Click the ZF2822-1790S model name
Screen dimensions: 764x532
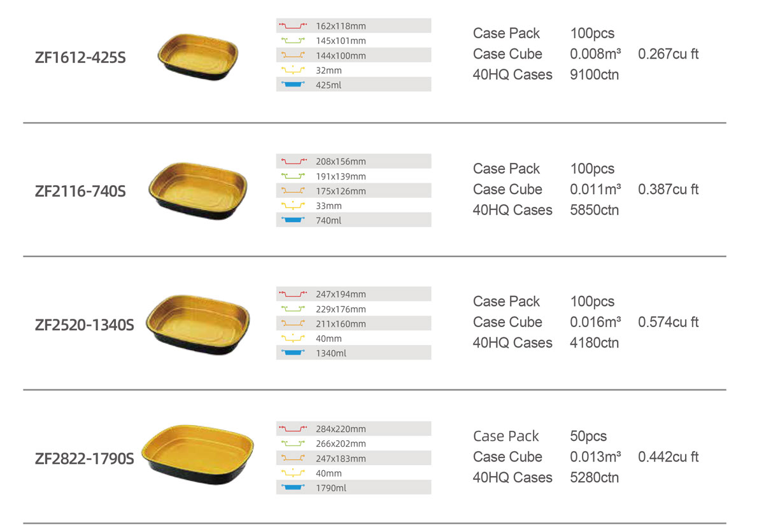(85, 458)
